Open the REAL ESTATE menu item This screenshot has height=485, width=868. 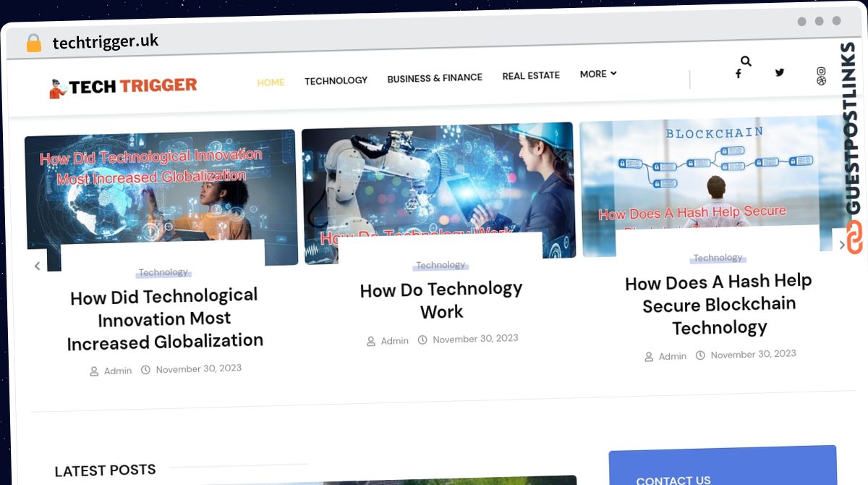[531, 75]
